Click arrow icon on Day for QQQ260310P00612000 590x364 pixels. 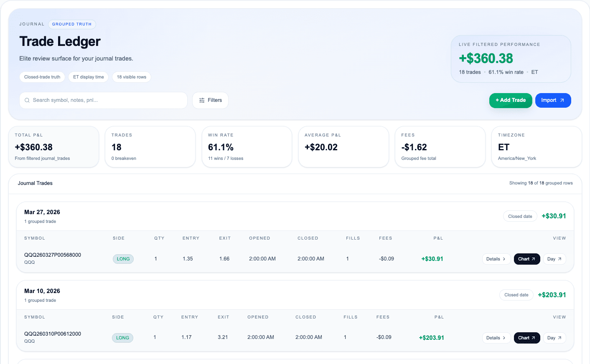559,338
